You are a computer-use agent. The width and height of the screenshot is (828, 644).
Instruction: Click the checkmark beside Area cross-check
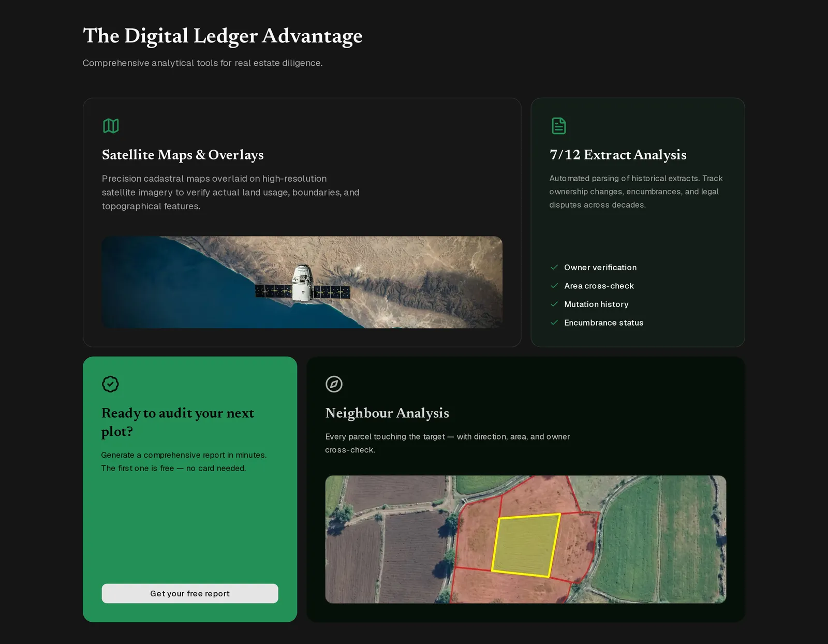click(x=554, y=286)
